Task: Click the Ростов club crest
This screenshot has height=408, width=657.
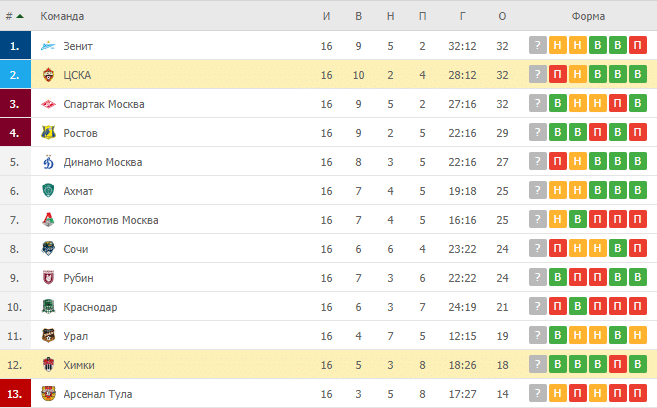Action: point(48,133)
